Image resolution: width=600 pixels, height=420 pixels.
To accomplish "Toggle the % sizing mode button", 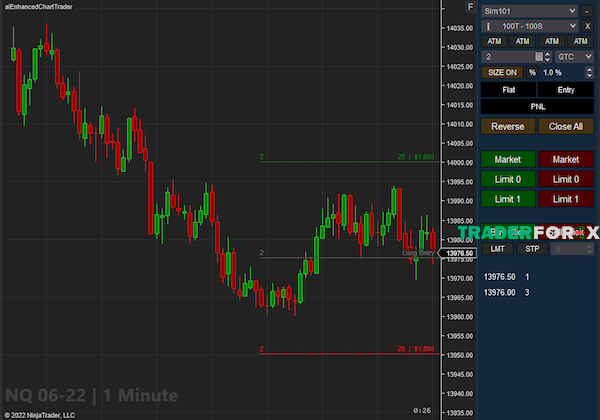I will [x=532, y=72].
